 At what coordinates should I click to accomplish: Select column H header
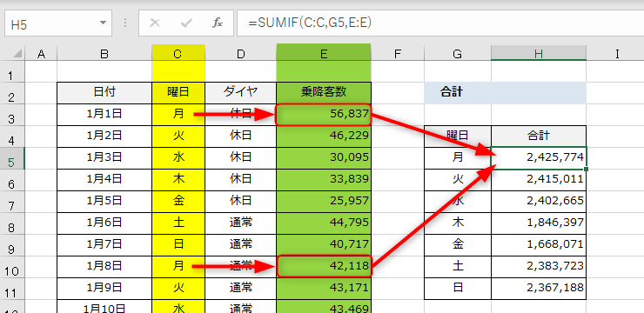point(539,53)
